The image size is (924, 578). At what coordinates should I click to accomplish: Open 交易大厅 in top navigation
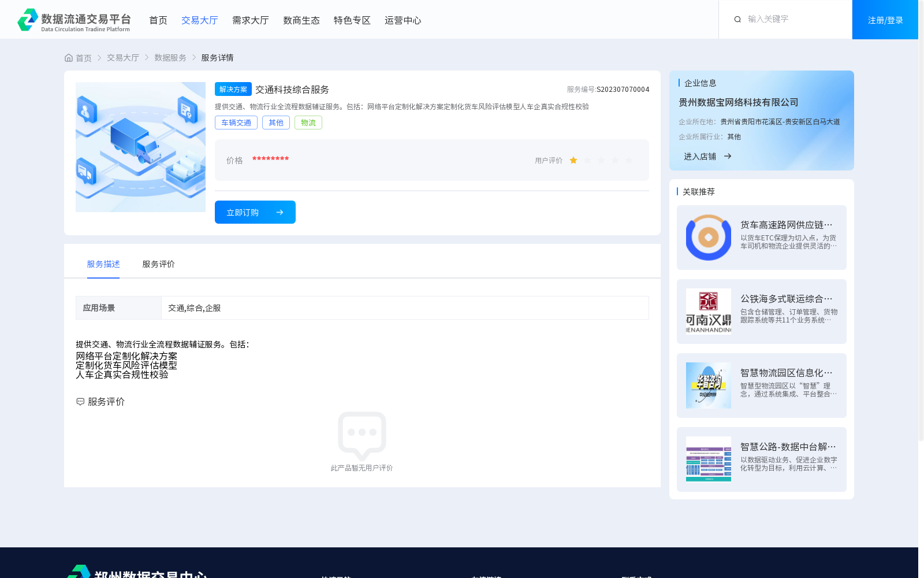click(200, 20)
